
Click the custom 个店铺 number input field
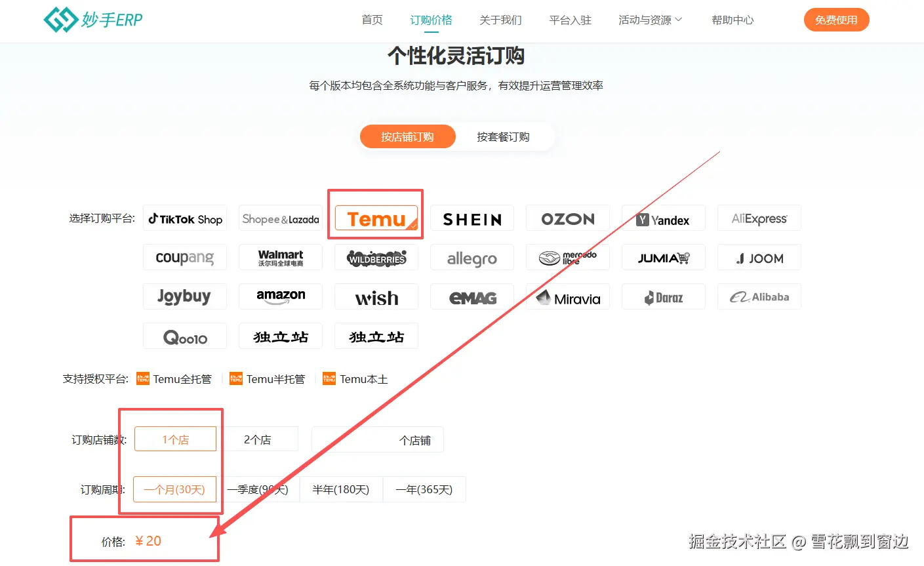click(x=378, y=439)
